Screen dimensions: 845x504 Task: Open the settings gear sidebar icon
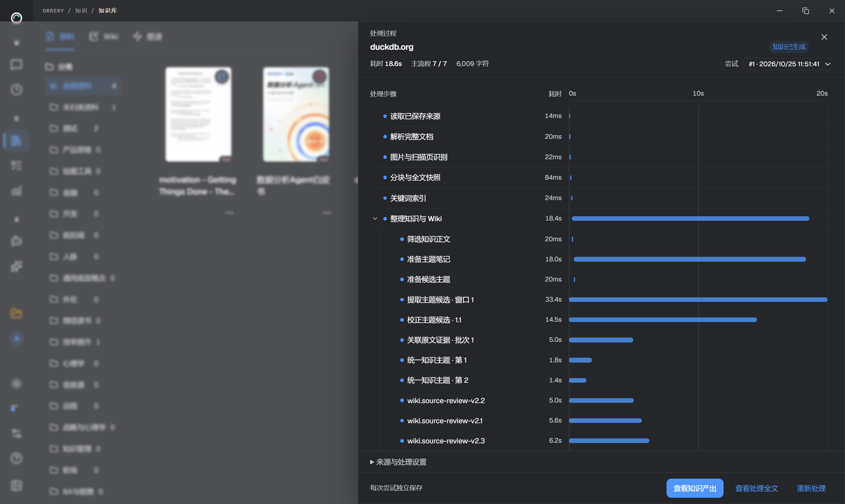pos(16,384)
